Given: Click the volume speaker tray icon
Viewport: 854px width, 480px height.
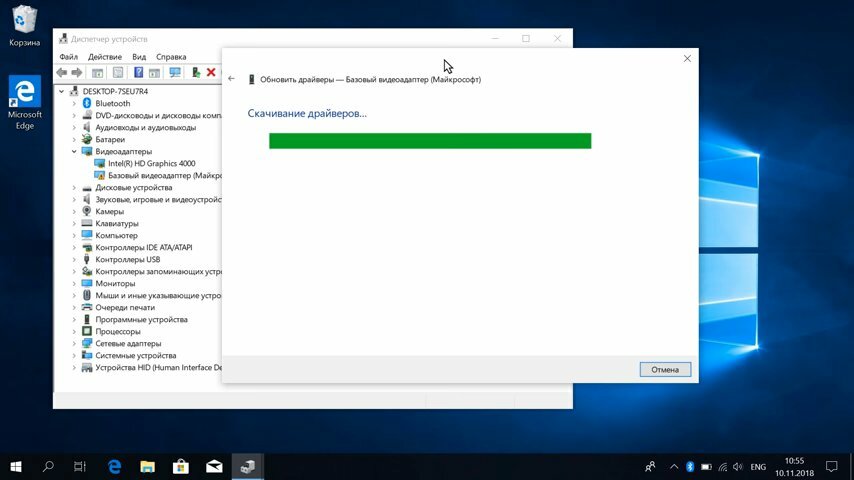Looking at the screenshot, I should point(738,467).
